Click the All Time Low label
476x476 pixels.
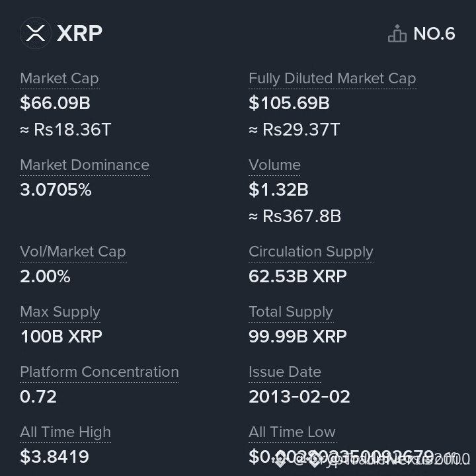tap(292, 432)
